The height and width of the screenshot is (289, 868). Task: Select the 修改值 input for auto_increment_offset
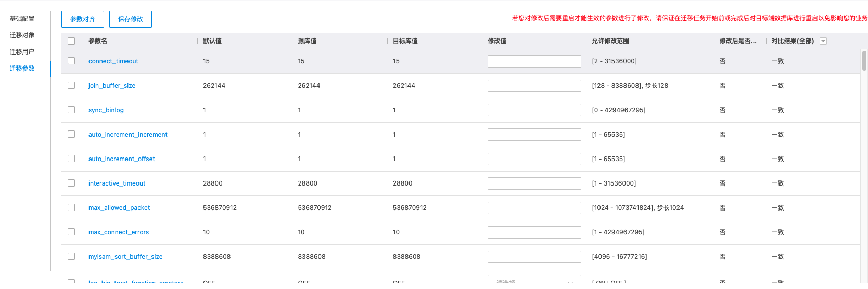pos(534,159)
